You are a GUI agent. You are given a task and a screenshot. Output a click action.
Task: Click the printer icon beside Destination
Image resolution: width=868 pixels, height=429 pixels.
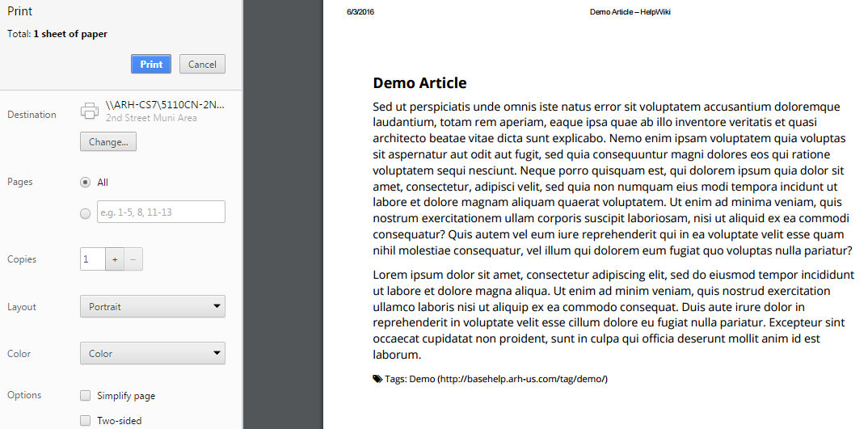[x=90, y=111]
